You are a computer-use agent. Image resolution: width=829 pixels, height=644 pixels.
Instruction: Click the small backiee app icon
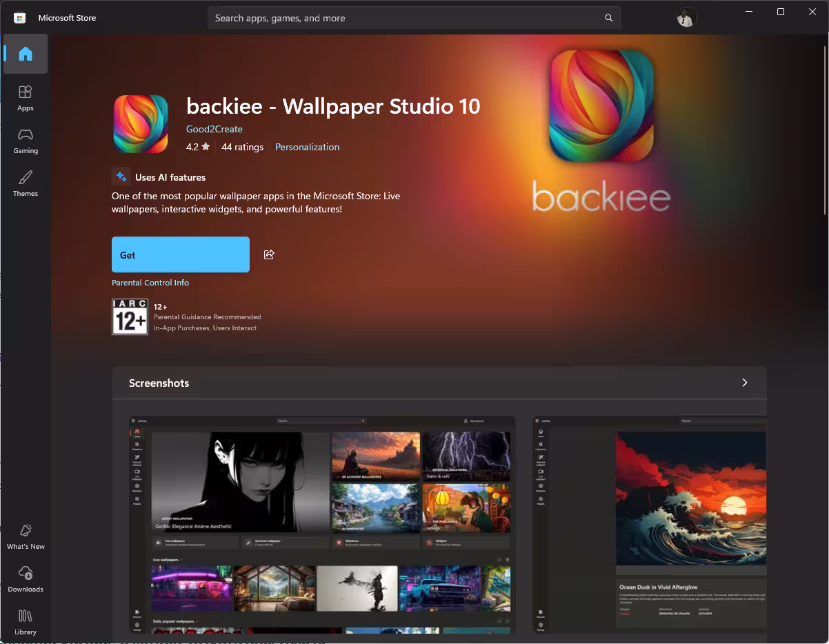tap(141, 123)
